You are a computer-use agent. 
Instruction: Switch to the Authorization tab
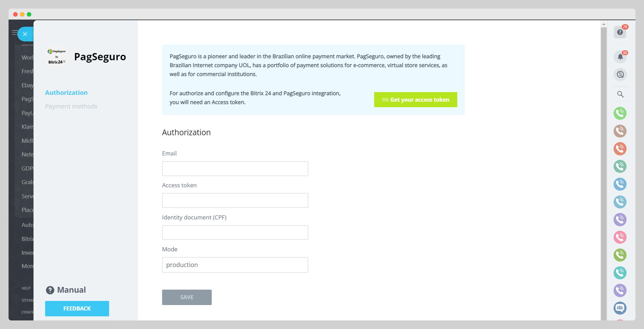[x=66, y=93]
